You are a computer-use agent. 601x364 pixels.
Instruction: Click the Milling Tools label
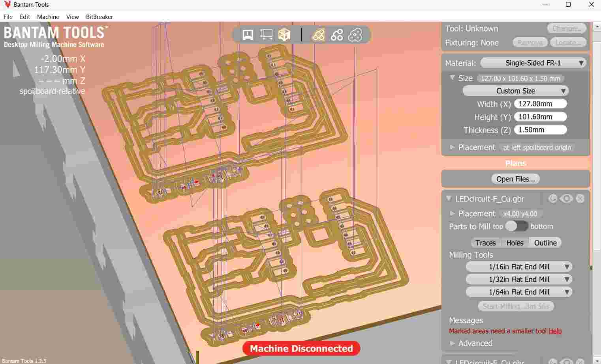(x=471, y=255)
